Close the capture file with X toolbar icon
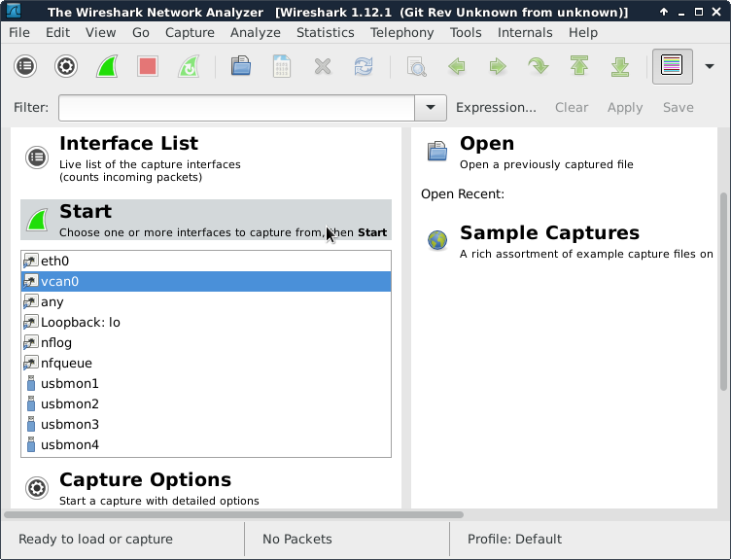Viewport: 731px width, 560px height. 323,66
